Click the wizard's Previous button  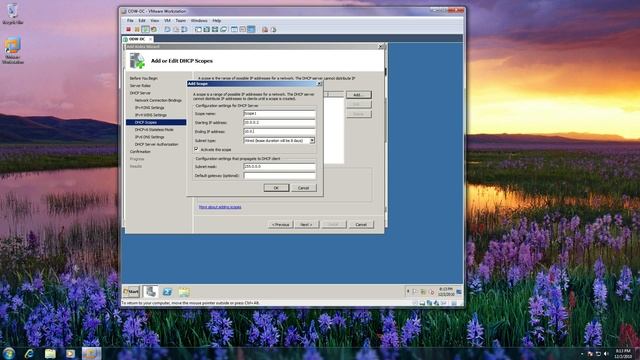[280, 224]
